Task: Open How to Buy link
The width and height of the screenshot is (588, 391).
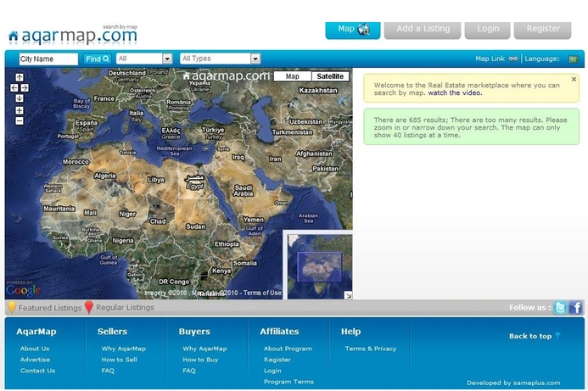Action: click(x=200, y=360)
